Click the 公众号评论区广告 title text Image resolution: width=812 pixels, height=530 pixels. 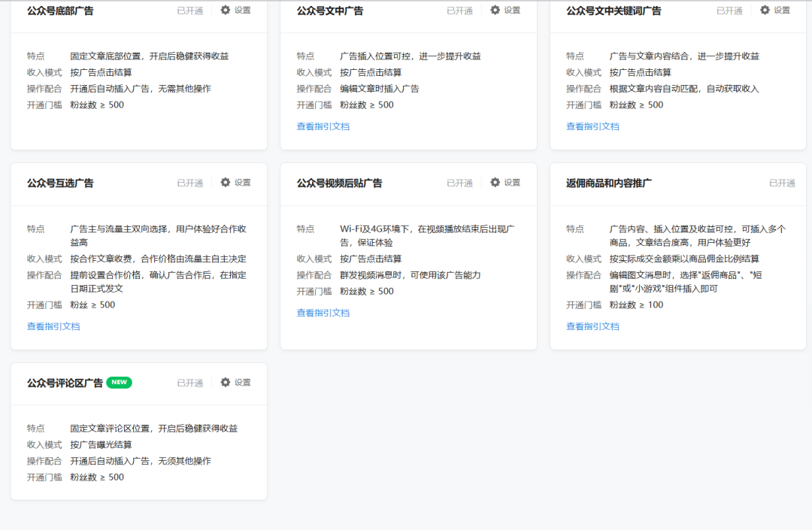point(65,383)
